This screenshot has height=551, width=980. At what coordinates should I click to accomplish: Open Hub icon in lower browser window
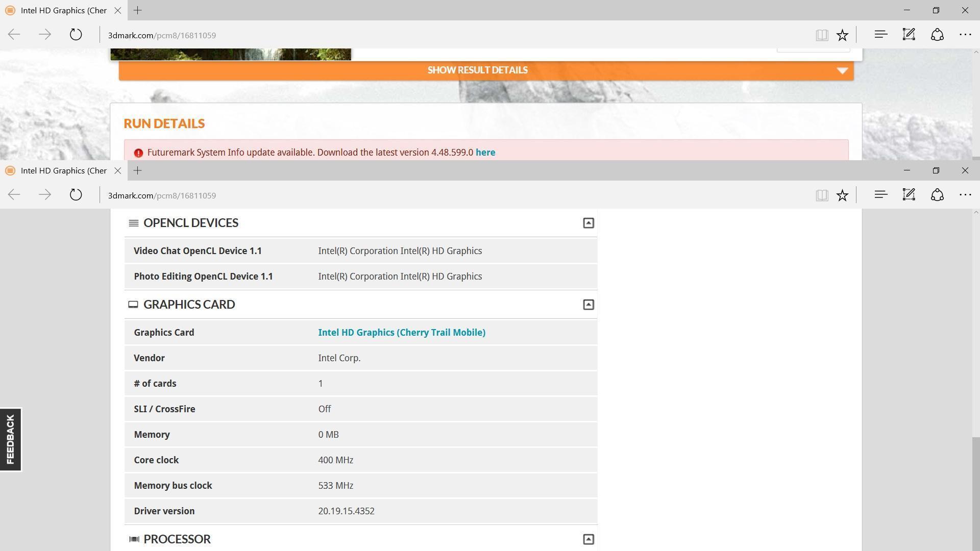(880, 194)
